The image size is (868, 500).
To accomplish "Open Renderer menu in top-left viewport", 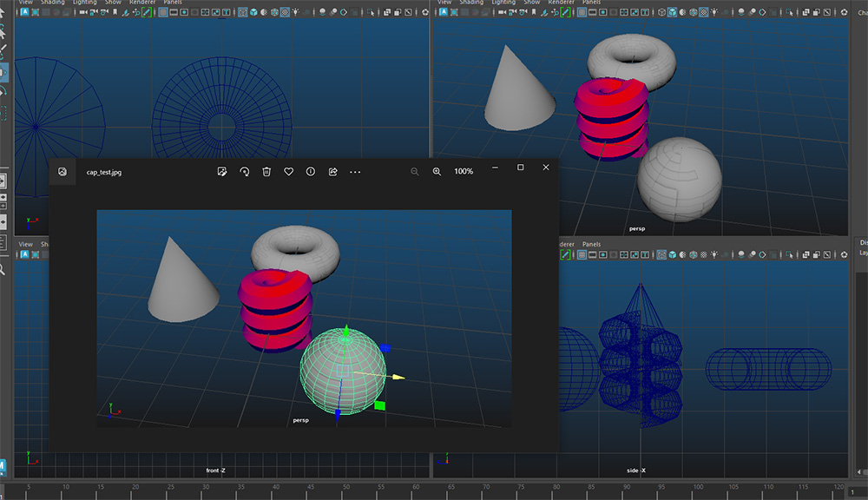I will 142,3.
